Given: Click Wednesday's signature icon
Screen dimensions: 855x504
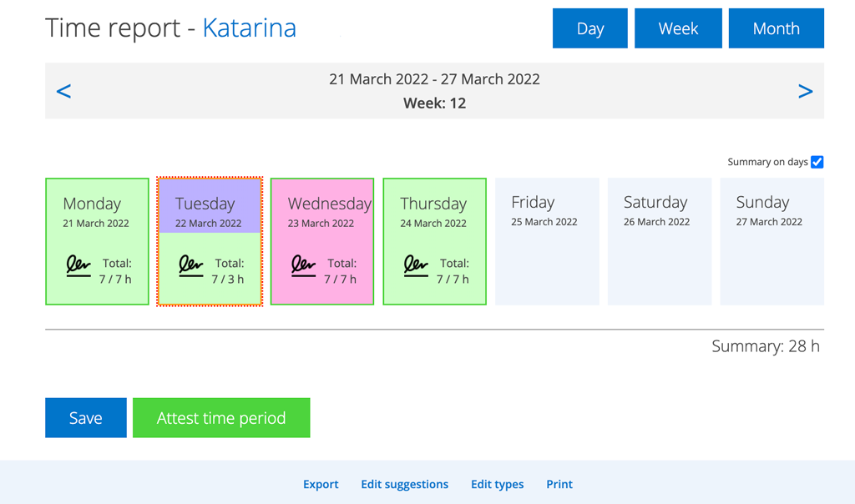Looking at the screenshot, I should [303, 267].
